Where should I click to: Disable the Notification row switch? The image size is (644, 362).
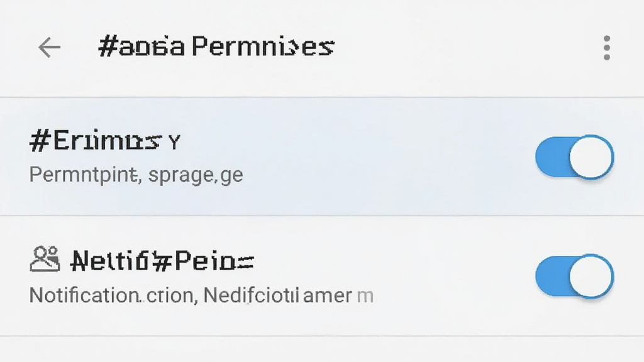tap(574, 276)
